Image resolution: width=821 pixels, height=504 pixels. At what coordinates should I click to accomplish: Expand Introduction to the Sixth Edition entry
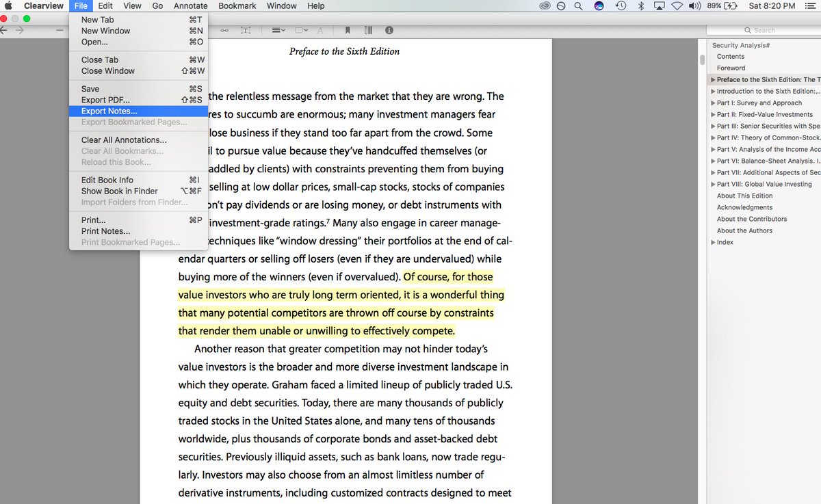(x=714, y=91)
